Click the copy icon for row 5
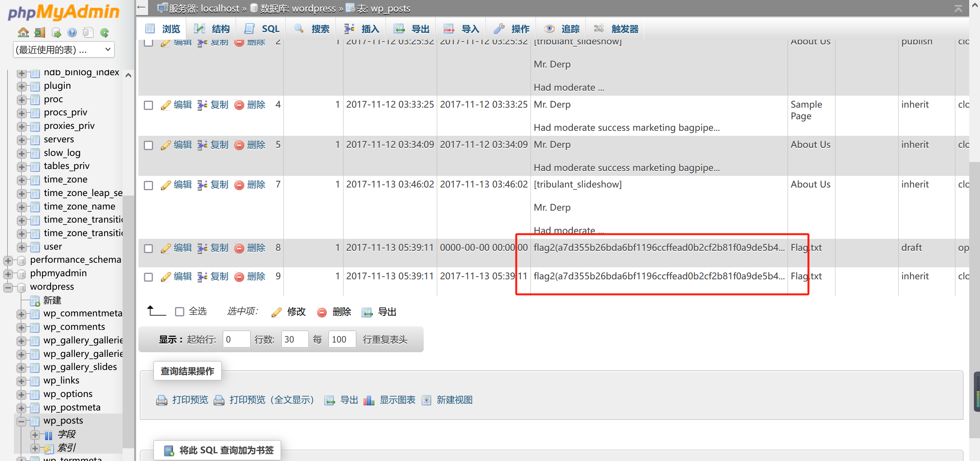Image resolution: width=980 pixels, height=461 pixels. (x=202, y=145)
